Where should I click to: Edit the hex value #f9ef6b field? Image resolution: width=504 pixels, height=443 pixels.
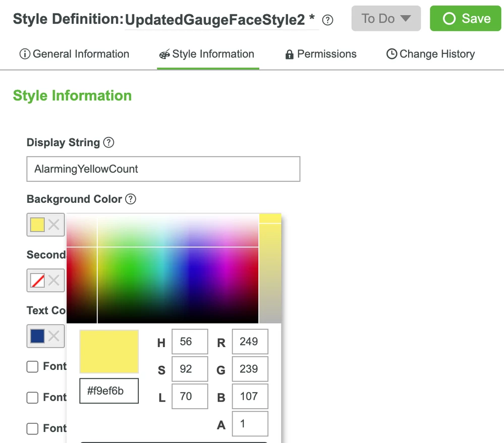point(109,391)
